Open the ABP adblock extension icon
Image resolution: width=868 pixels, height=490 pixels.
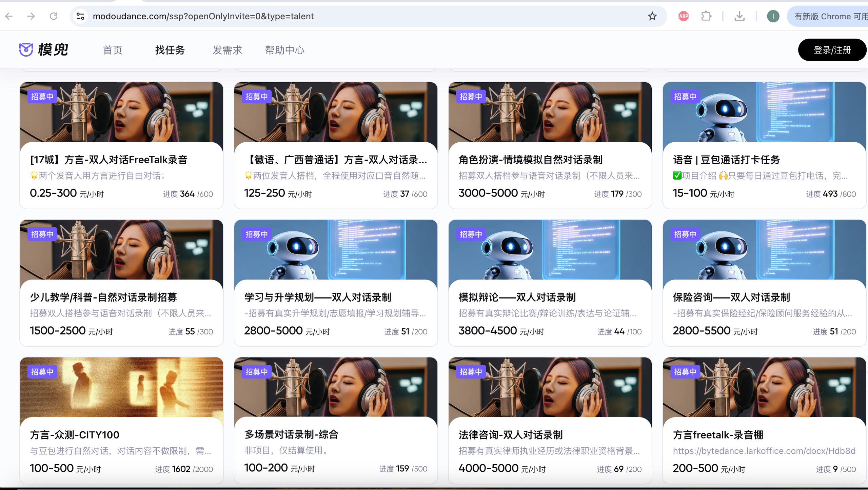(x=684, y=16)
